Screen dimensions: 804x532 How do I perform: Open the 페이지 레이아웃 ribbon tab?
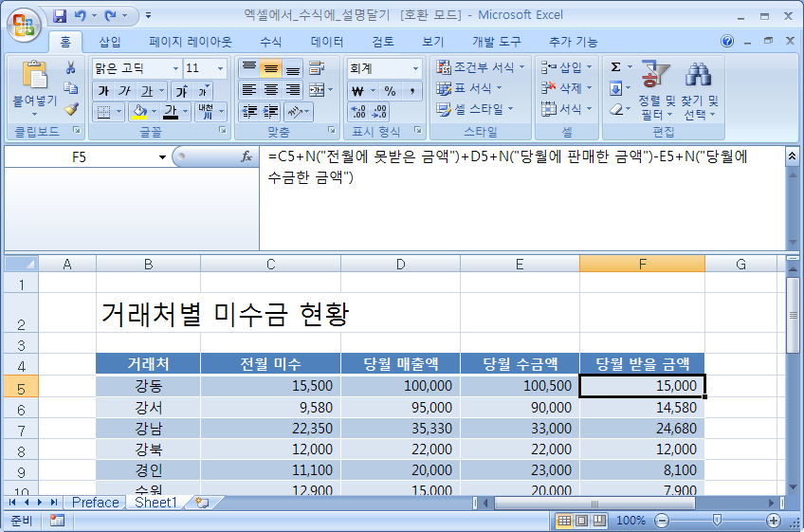pos(191,42)
